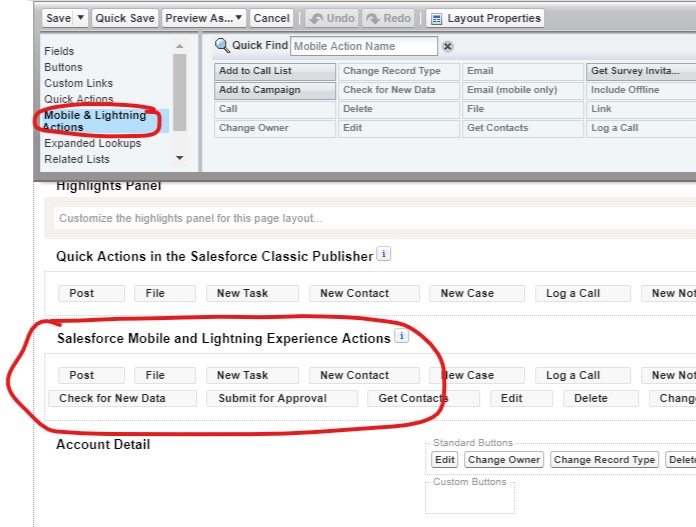Select New Task in Classic Publisher section
The height and width of the screenshot is (527, 696).
[x=252, y=293]
